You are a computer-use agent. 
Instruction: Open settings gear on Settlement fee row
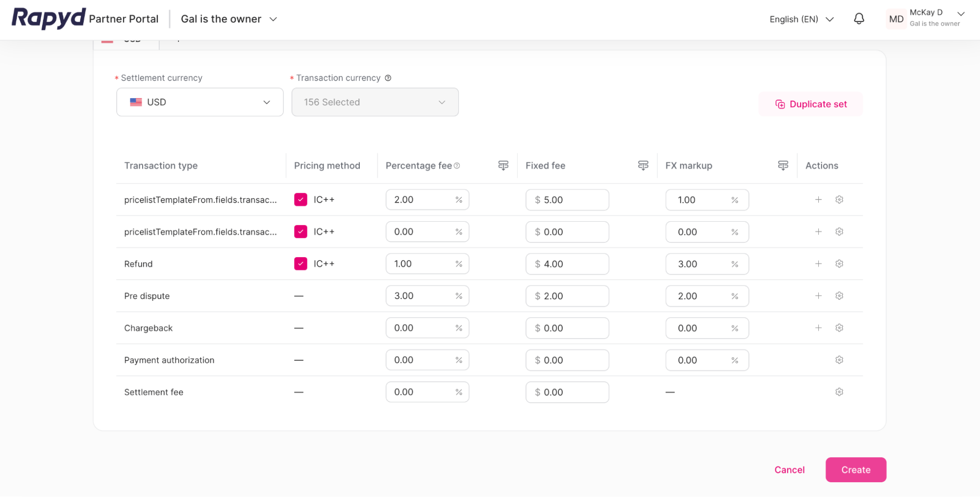pyautogui.click(x=839, y=392)
